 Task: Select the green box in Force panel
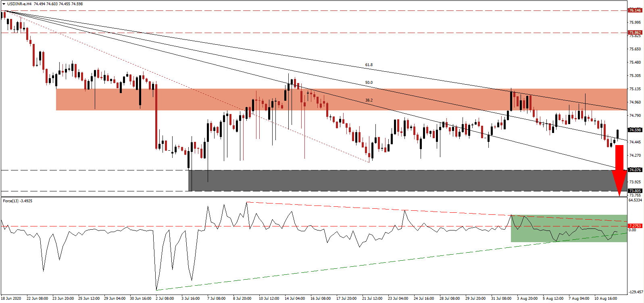click(x=569, y=228)
